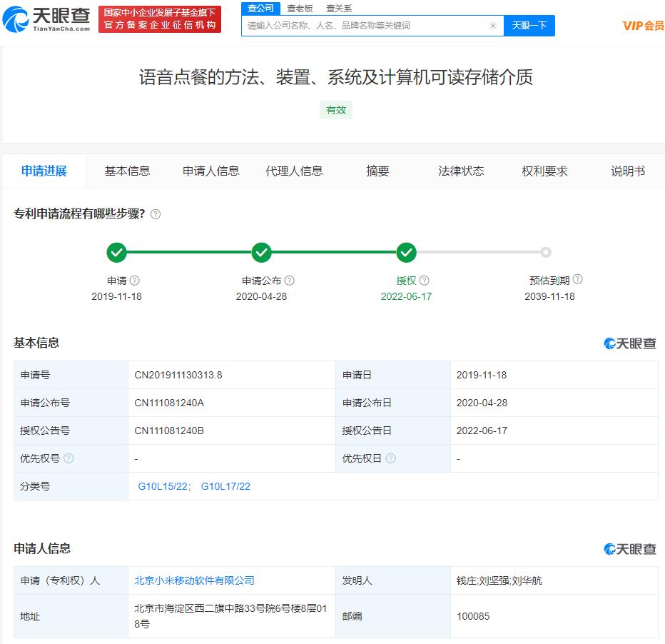Switch to the 法律状态 tab
The width and height of the screenshot is (665, 644).
tap(461, 171)
